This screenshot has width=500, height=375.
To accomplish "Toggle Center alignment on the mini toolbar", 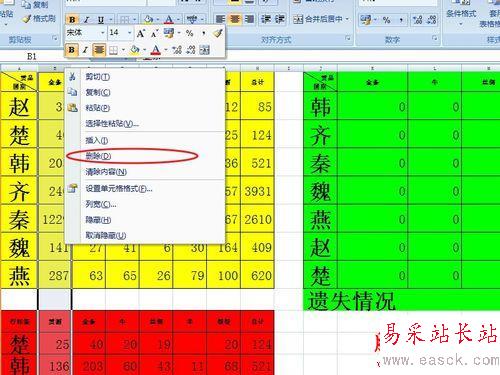I will coord(99,50).
